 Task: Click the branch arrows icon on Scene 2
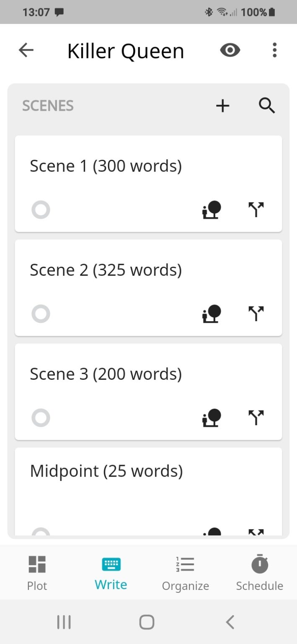tap(257, 314)
